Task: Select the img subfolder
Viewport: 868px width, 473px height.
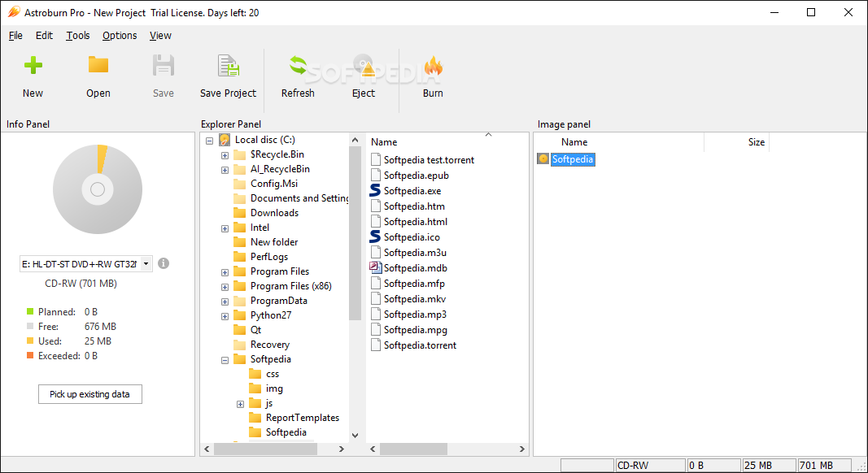Action: (x=274, y=388)
